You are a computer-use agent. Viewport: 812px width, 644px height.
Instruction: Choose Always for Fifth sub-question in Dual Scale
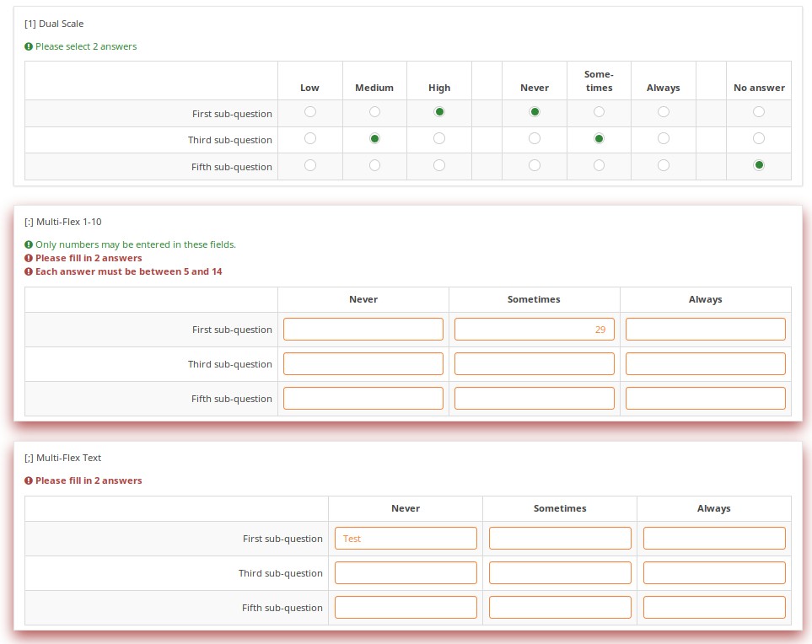coord(664,165)
